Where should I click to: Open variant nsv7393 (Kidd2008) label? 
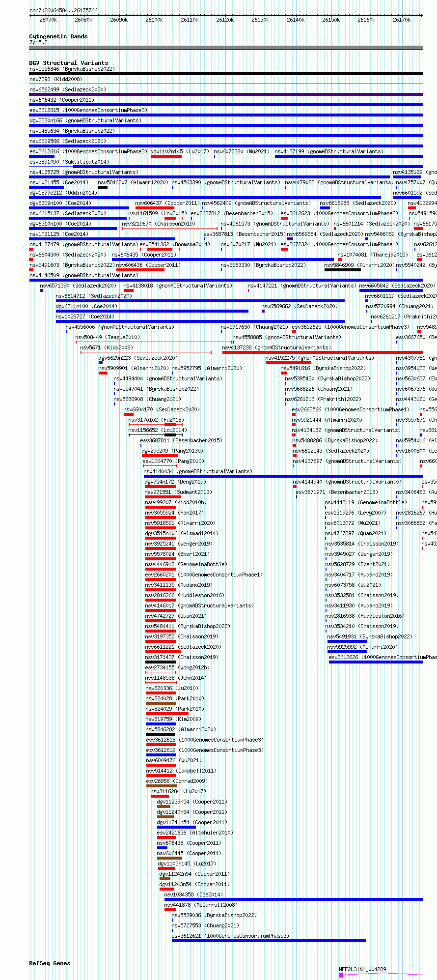point(56,80)
